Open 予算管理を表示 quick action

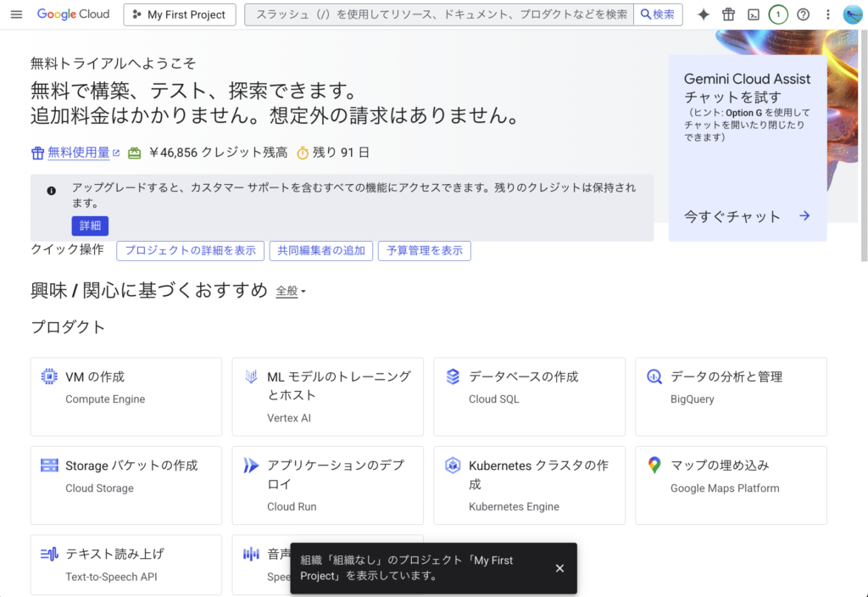click(424, 250)
